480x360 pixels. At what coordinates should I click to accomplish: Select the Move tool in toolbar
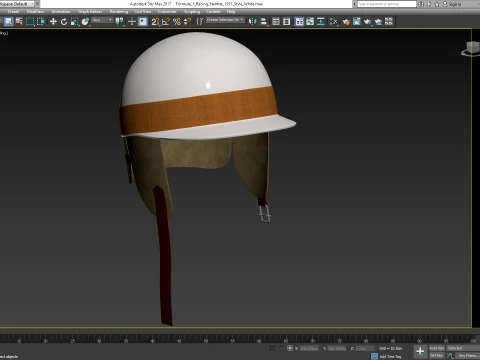tap(53, 22)
